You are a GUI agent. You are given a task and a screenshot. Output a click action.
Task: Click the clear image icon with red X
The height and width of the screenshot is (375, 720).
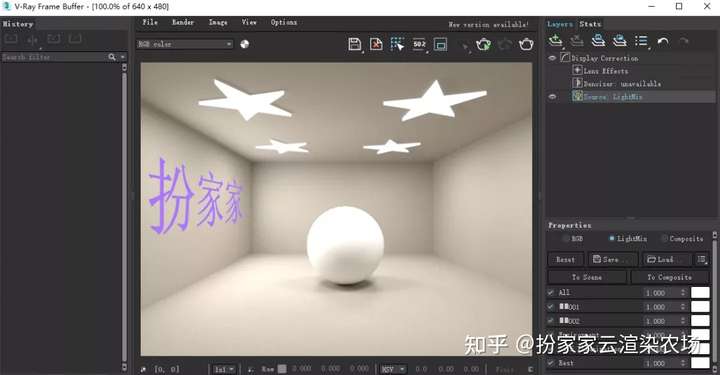coord(376,44)
